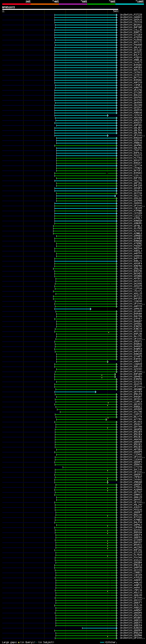Select hit UniRef100_C5YSY8
The width and height of the screenshot is (146, 644).
131,22
